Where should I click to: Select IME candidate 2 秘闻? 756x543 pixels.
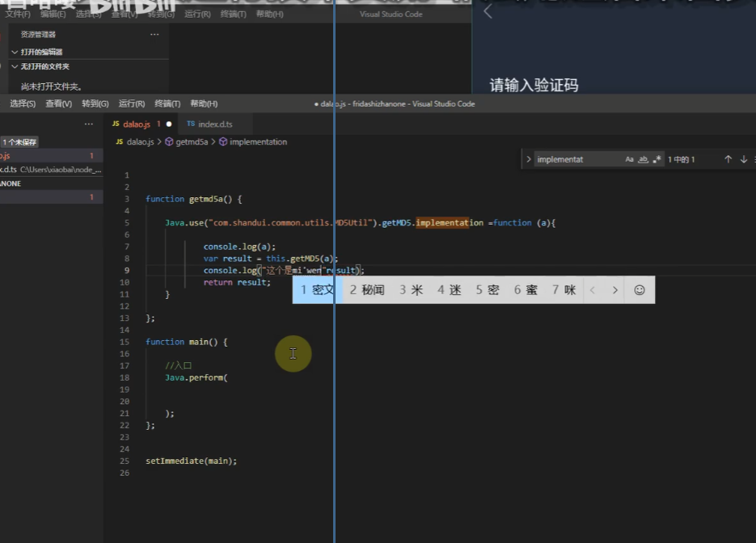pos(366,290)
